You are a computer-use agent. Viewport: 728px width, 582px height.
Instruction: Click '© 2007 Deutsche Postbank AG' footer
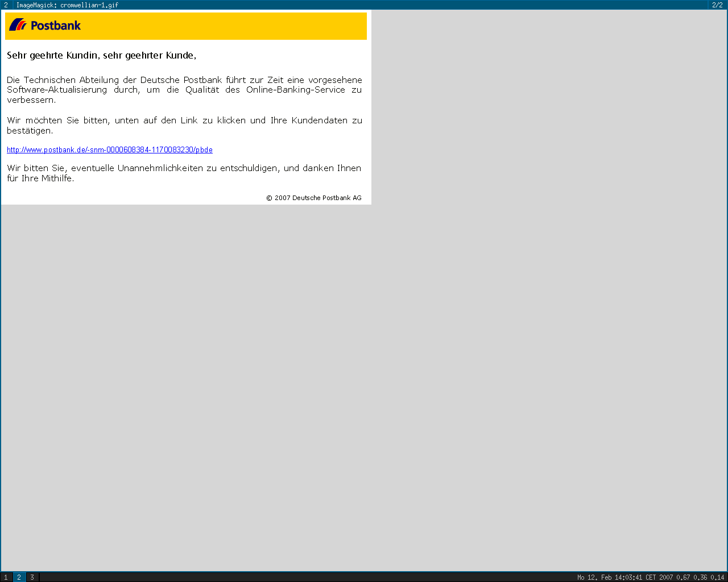(x=314, y=198)
